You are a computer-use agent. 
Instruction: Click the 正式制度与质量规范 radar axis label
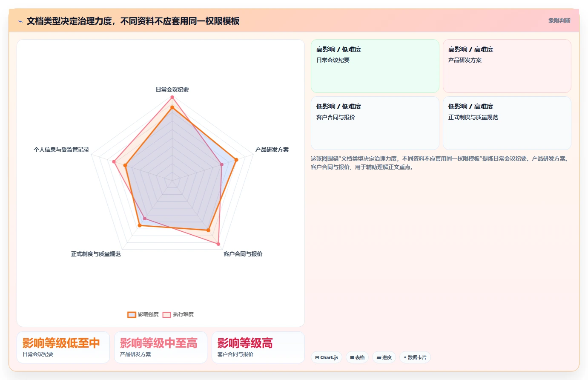pos(96,254)
